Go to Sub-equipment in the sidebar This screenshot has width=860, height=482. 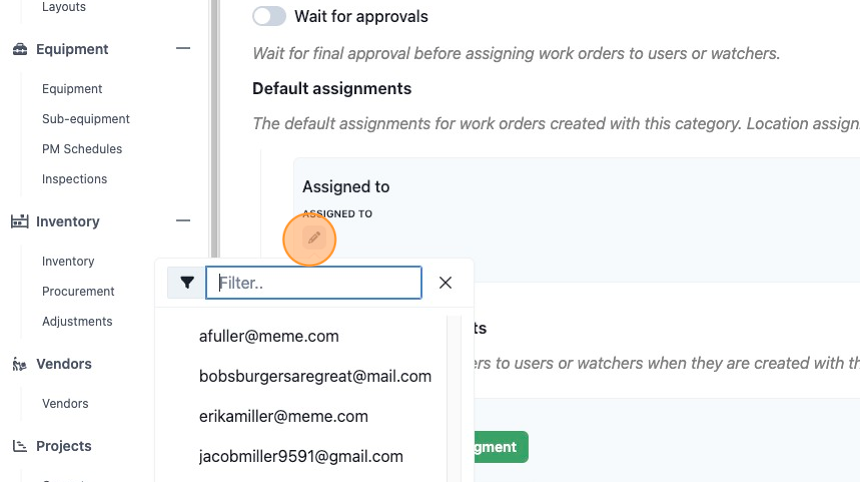(86, 119)
